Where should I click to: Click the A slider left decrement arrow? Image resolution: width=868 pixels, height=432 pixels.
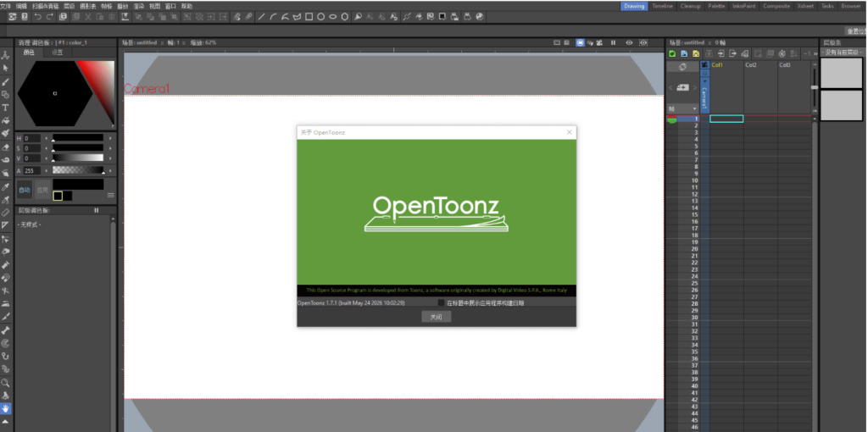(x=46, y=171)
